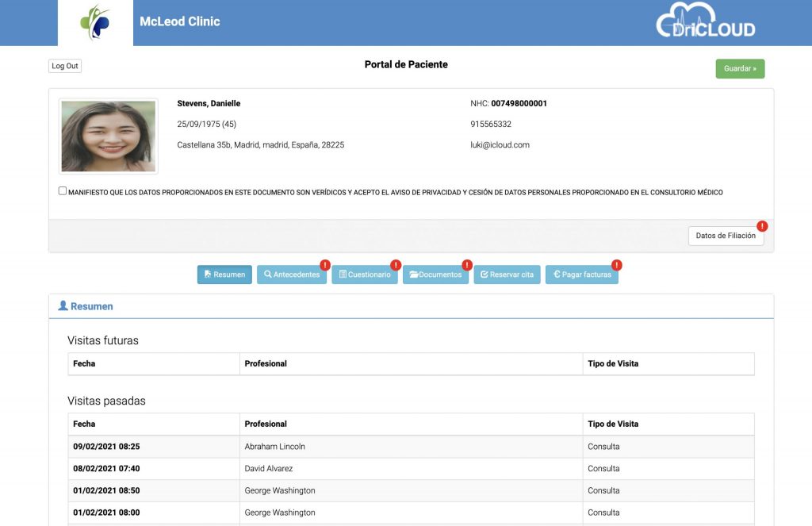Image resolution: width=812 pixels, height=526 pixels.
Task: Click red alert badge on Cuestionario
Action: [x=396, y=265]
